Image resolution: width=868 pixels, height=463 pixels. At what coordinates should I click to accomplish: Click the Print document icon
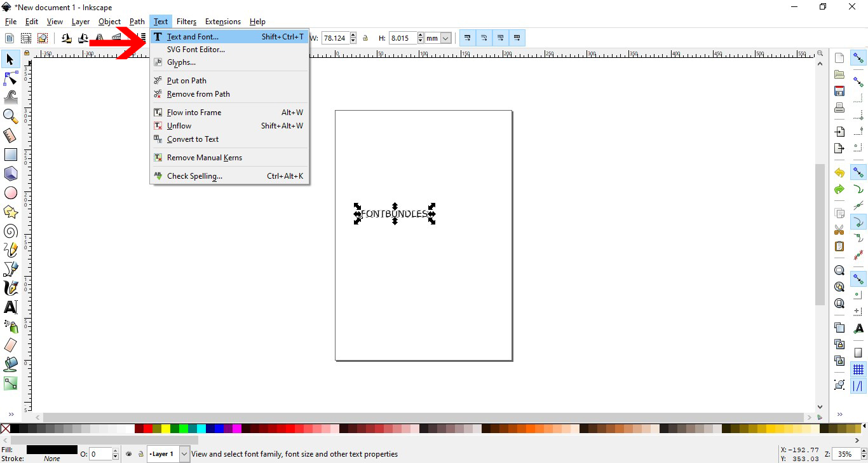tap(839, 107)
